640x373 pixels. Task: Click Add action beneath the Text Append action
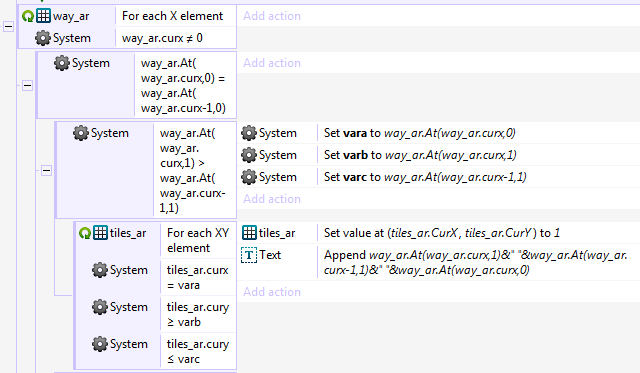tap(272, 292)
